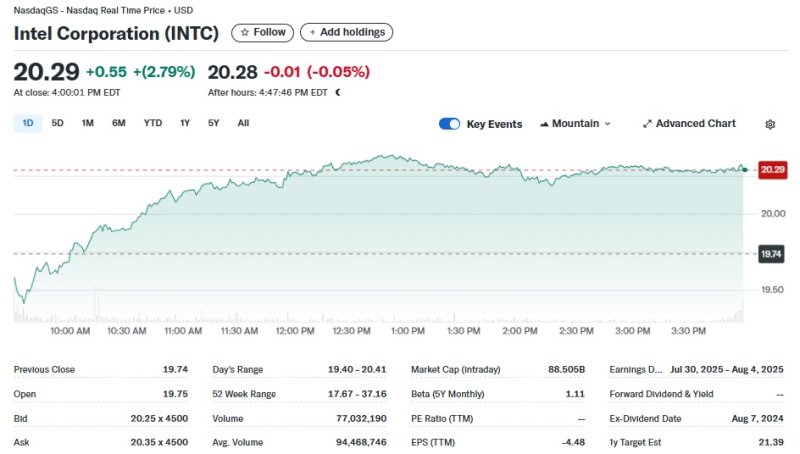Click the Bid value 20.25 x 4500
Viewport: 800px width, 454px height.
tap(159, 419)
